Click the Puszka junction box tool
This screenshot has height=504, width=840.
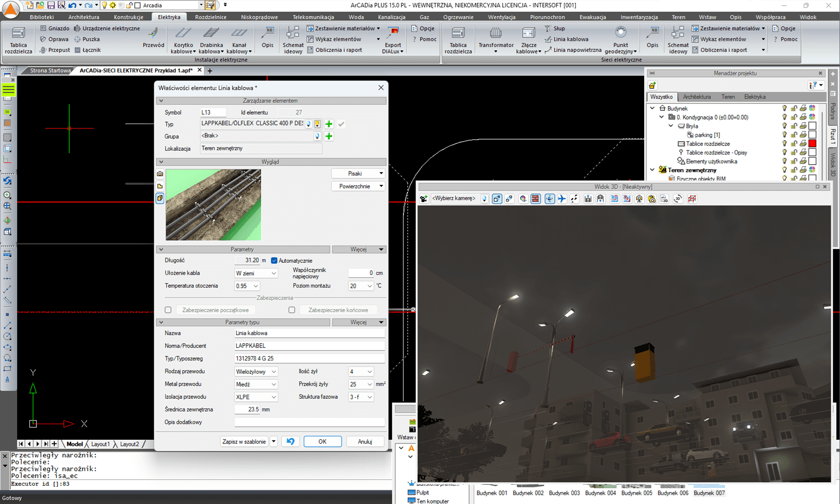87,39
